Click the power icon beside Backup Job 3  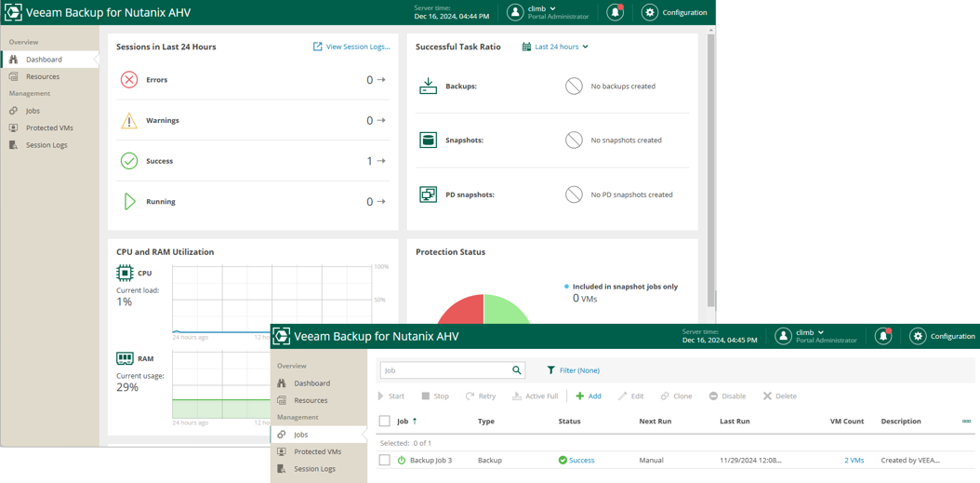click(x=402, y=460)
